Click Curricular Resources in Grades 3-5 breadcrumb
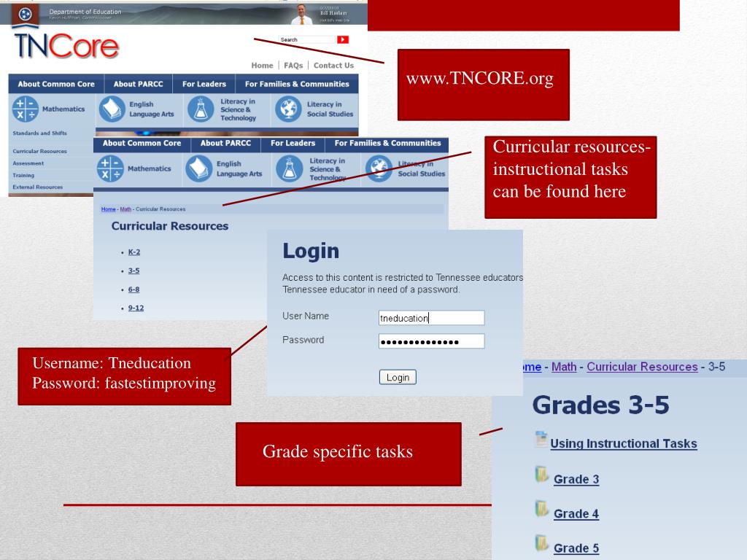 click(x=642, y=367)
